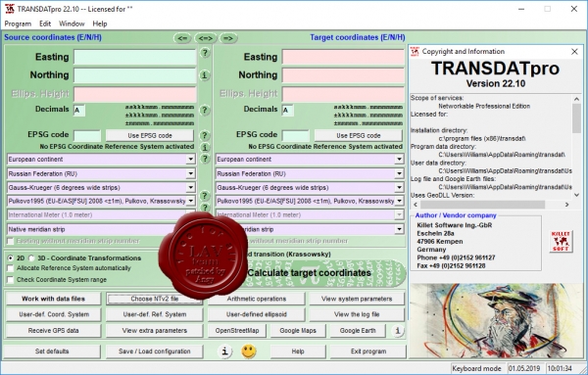Viewport: 588px width, 375px height.
Task: Click source Use EPSG code button
Action: pos(150,136)
